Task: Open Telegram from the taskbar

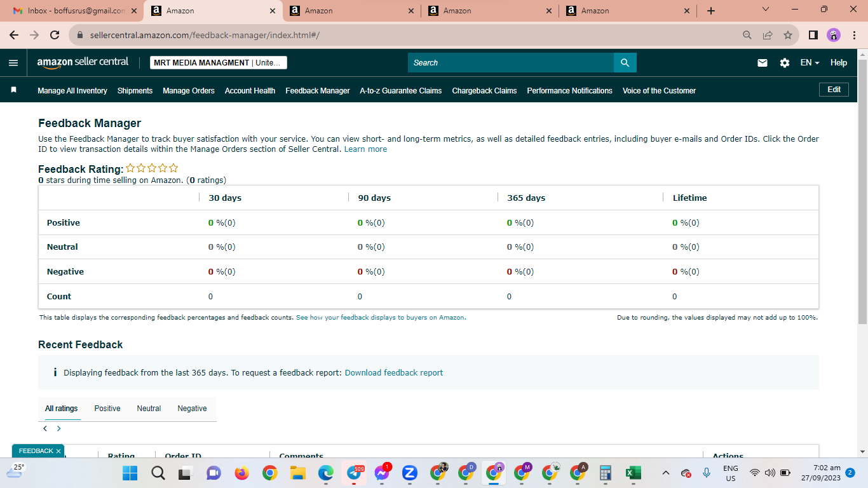Action: 354,473
